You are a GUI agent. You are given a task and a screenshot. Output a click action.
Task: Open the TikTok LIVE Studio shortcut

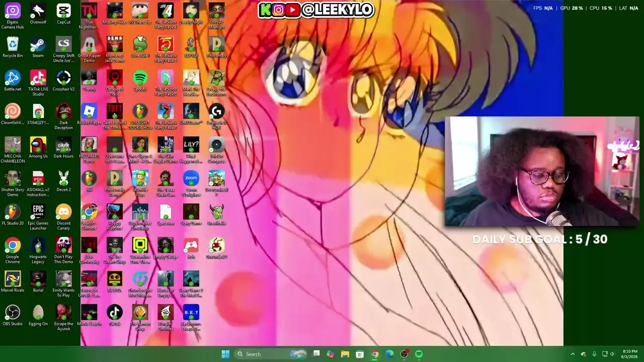pos(38,83)
